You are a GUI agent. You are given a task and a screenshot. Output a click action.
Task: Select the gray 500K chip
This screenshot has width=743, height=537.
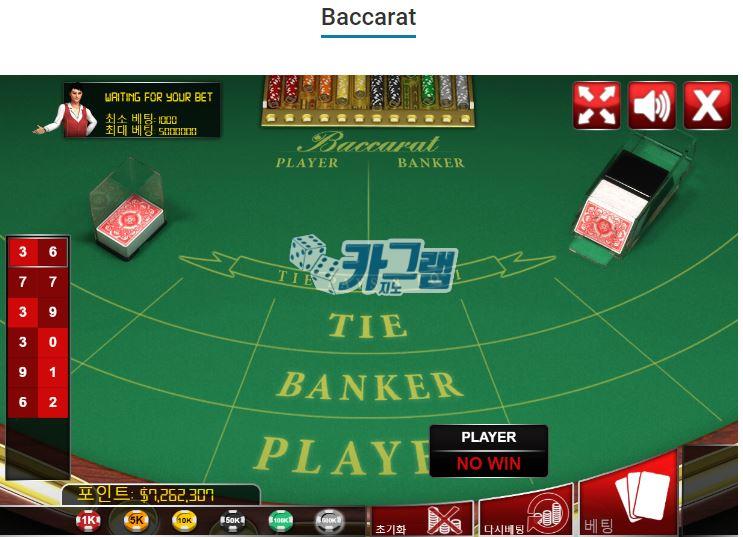coord(329,520)
